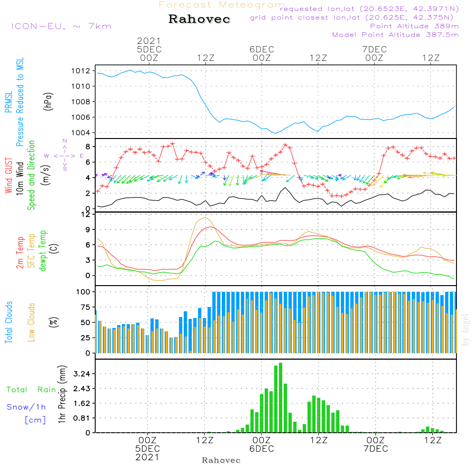Select the Model Point Altitude 387.5m text
Image resolution: width=476 pixels, height=476 pixels.
[395, 35]
